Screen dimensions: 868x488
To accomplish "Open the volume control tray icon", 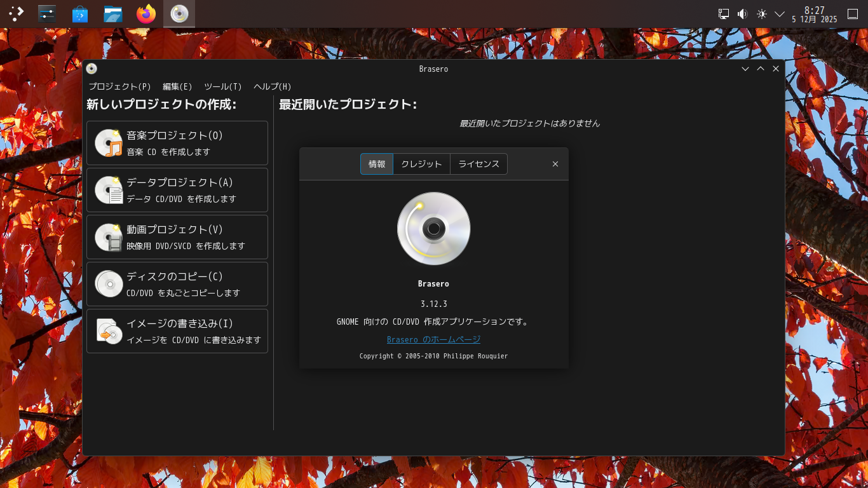I will (742, 14).
